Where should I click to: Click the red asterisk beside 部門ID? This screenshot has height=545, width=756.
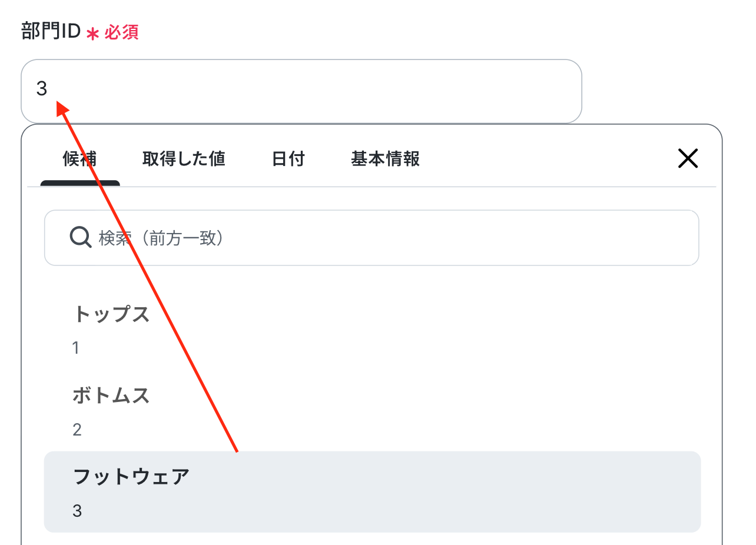click(x=93, y=34)
